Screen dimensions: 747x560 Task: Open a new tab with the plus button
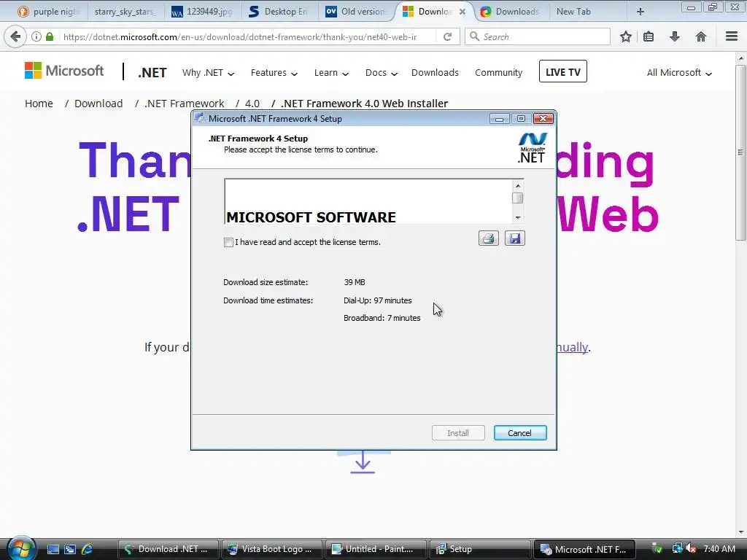pos(640,12)
